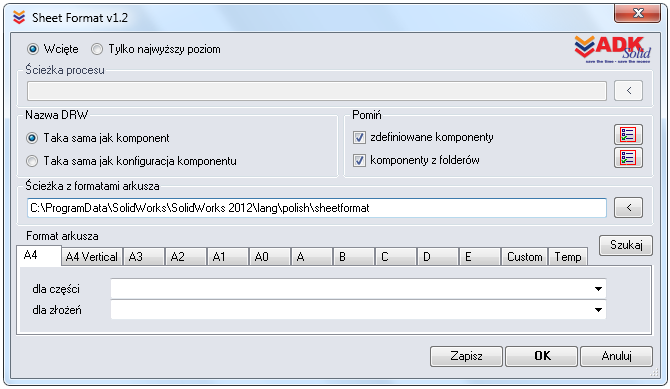Click the sheetformat path input field
This screenshot has width=670, height=389.
coord(317,208)
